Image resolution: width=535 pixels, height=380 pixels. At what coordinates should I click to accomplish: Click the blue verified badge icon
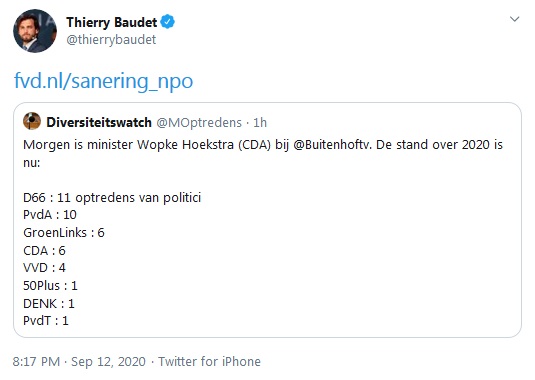coord(168,22)
